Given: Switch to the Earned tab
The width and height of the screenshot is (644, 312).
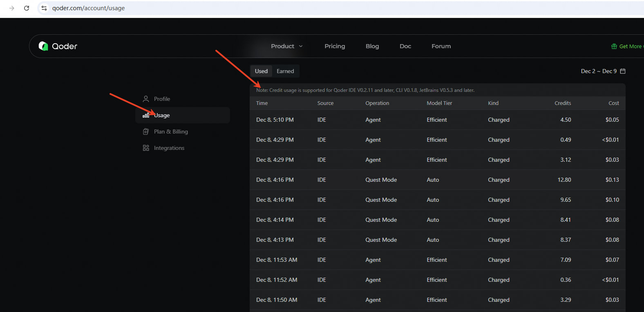Looking at the screenshot, I should [x=285, y=71].
